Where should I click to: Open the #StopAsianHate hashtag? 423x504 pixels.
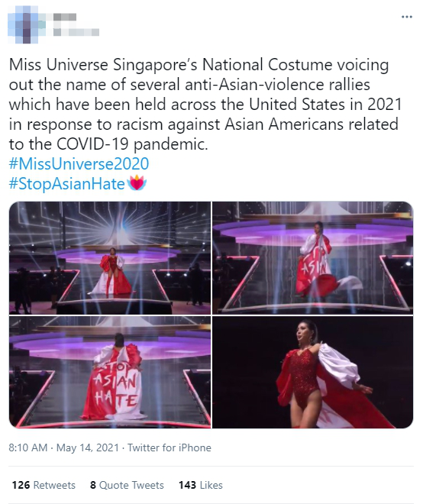coord(67,183)
